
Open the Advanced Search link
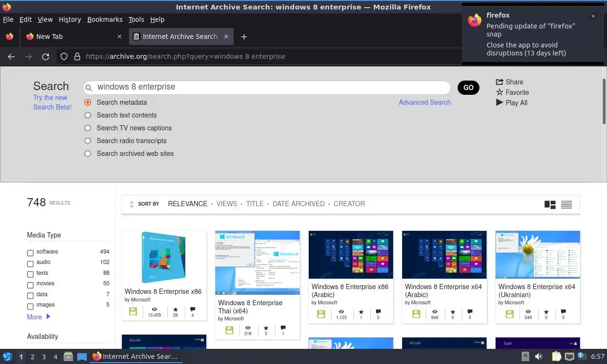[x=424, y=102]
